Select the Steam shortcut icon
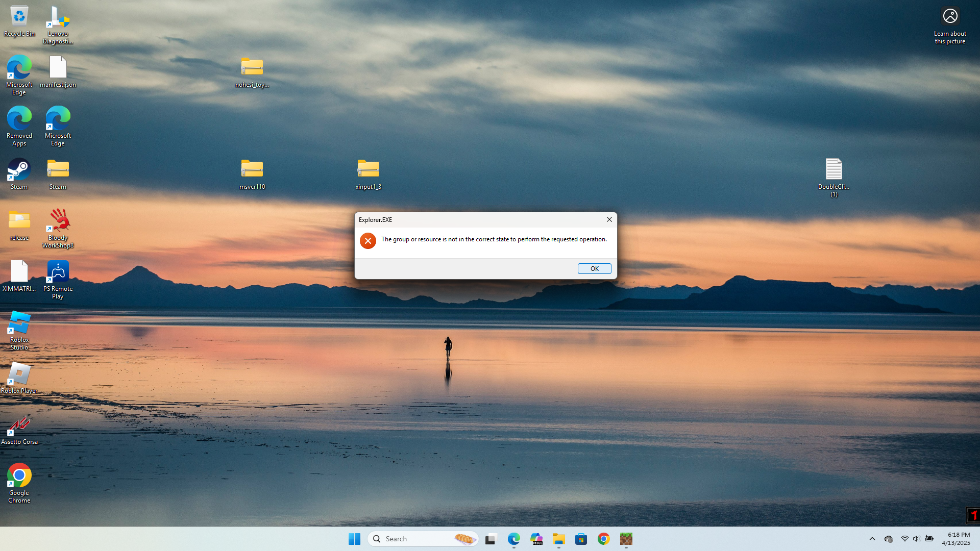The height and width of the screenshot is (551, 980). pos(19,170)
